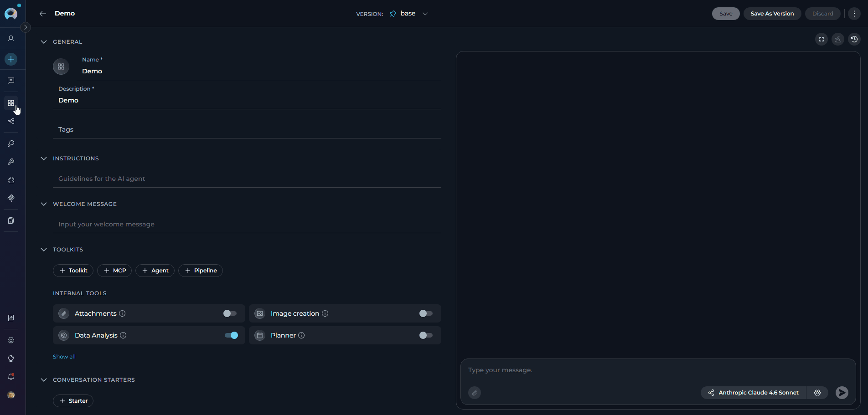Image resolution: width=868 pixels, height=415 pixels.
Task: Send the chat message
Action: [x=842, y=393]
